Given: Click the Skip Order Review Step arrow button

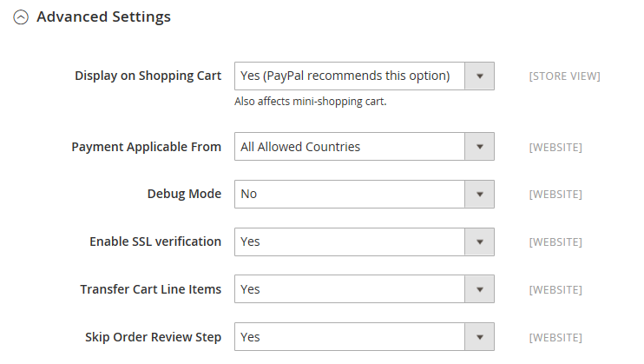Looking at the screenshot, I should pos(479,337).
